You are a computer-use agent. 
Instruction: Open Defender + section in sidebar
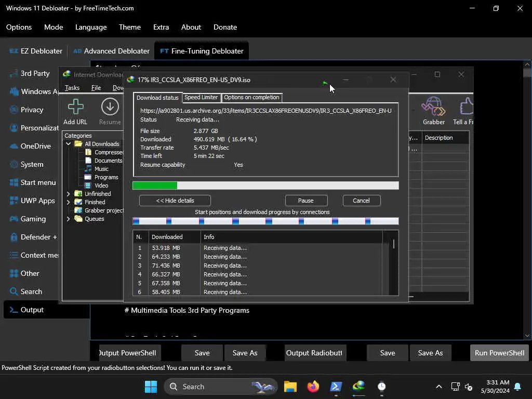point(33,237)
